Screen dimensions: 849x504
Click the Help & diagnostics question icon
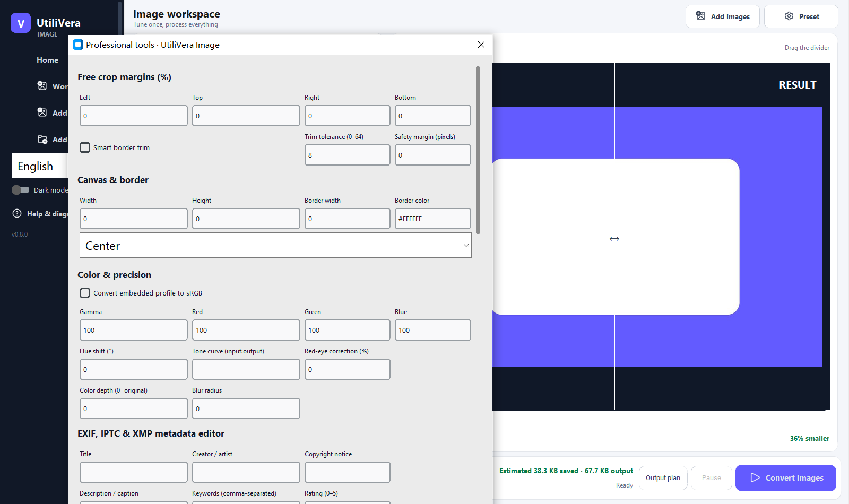[x=17, y=213]
